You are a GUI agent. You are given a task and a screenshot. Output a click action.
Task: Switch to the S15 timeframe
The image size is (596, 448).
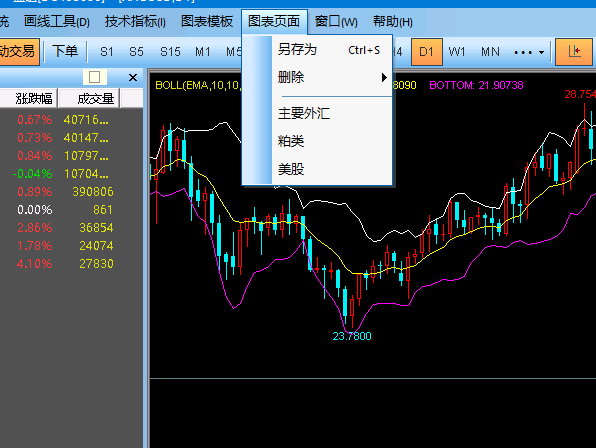click(x=170, y=51)
